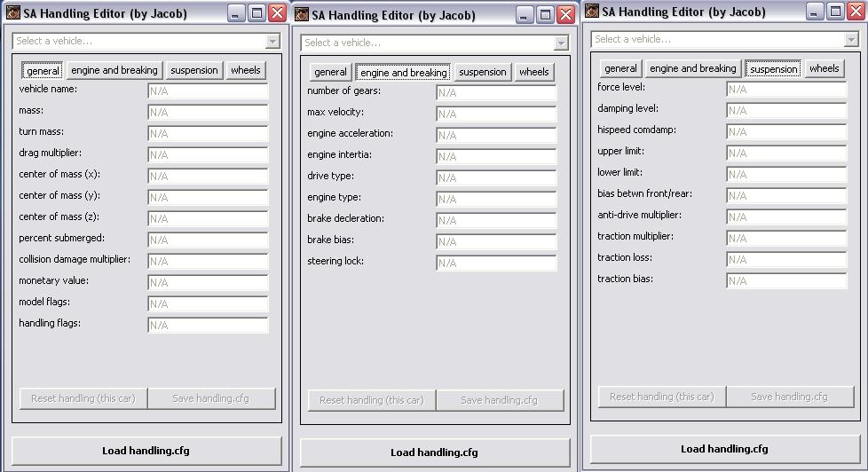Click the percent submerged input field

pos(208,240)
